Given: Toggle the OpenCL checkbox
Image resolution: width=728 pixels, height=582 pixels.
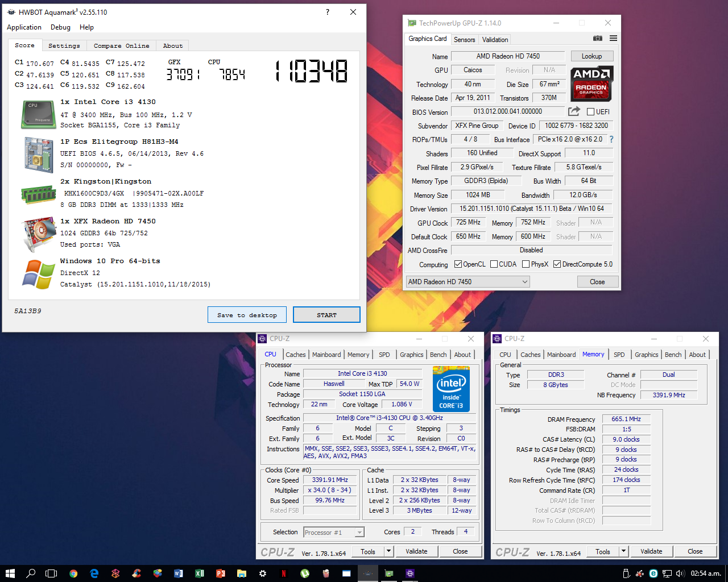Looking at the screenshot, I should [458, 264].
